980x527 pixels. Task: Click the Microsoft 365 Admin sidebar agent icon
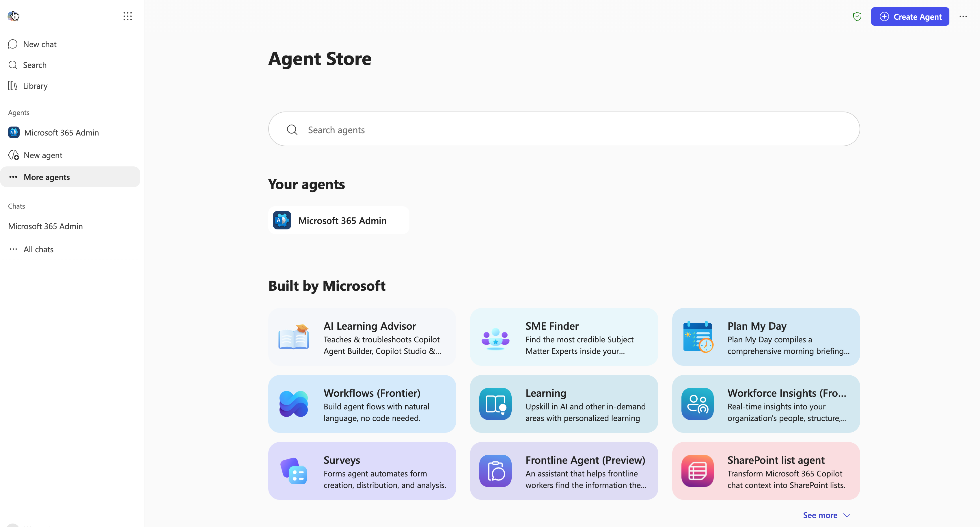point(14,133)
